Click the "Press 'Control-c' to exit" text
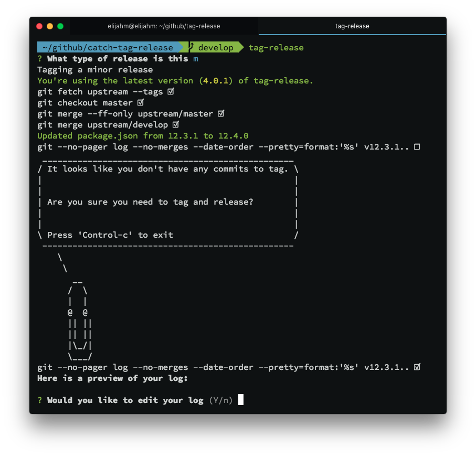The height and width of the screenshot is (456, 476). tap(110, 235)
